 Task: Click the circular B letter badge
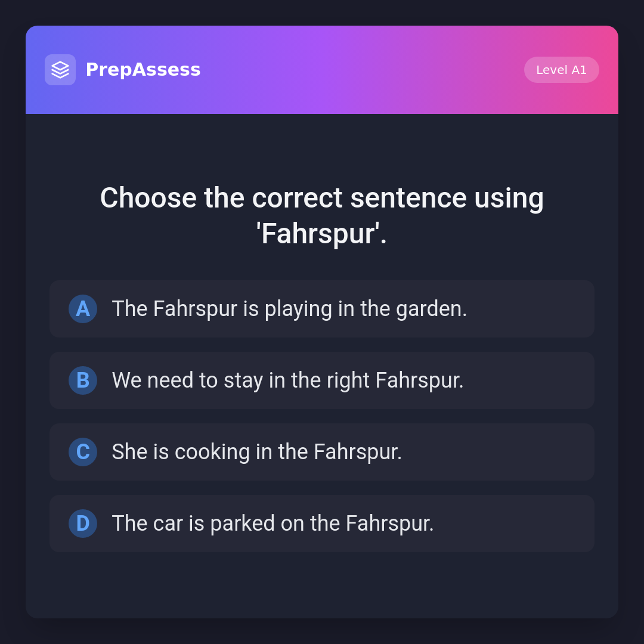tap(83, 380)
